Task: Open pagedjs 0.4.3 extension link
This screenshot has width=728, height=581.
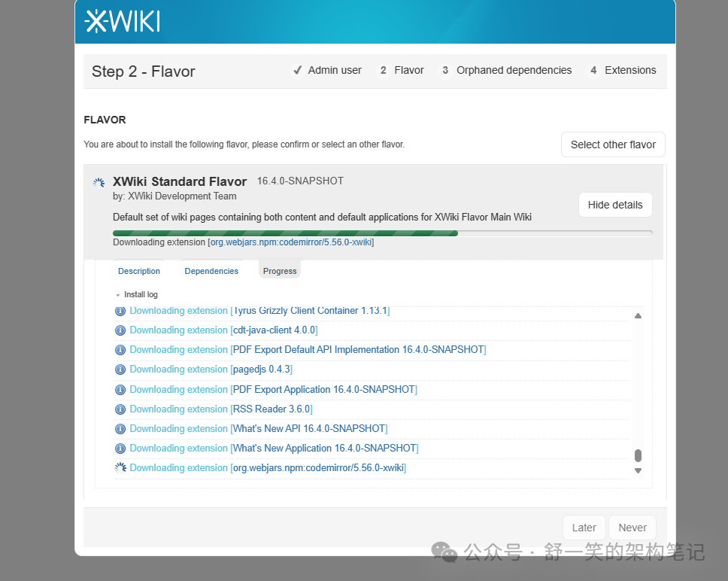Action: tap(262, 370)
